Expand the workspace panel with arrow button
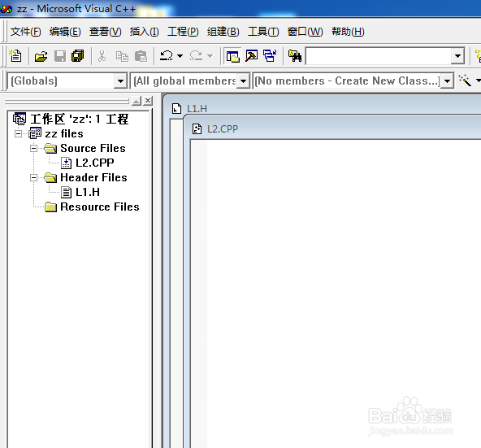 point(136,100)
